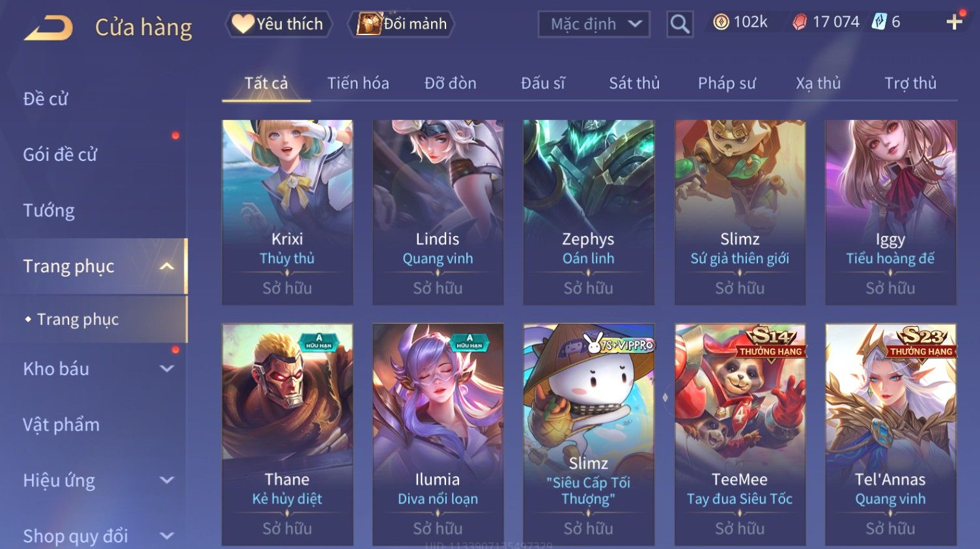Expand the Kho báu sidebar section
Image resolution: width=980 pixels, height=549 pixels.
pos(167,369)
